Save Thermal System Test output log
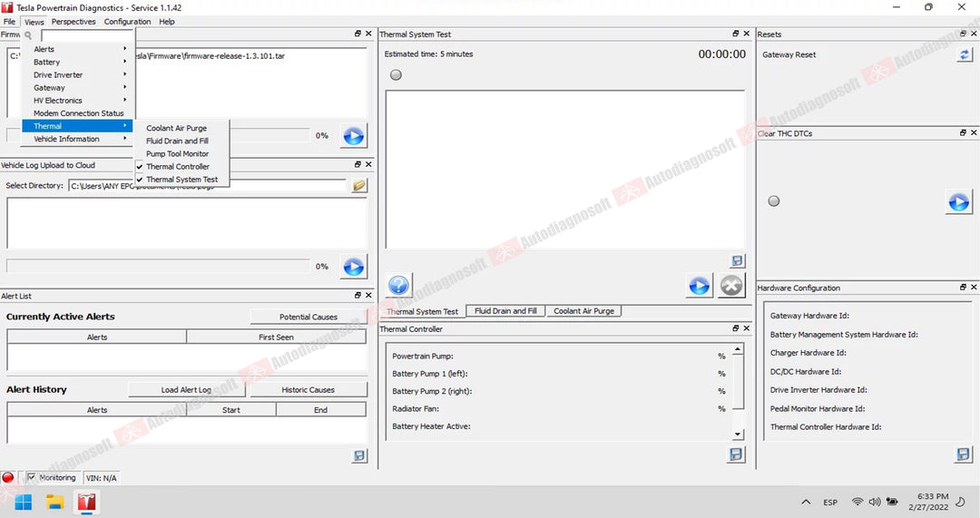This screenshot has width=980, height=518. tap(738, 260)
